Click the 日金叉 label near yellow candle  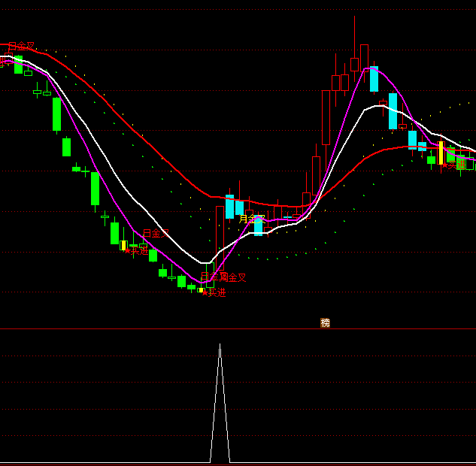tap(156, 234)
